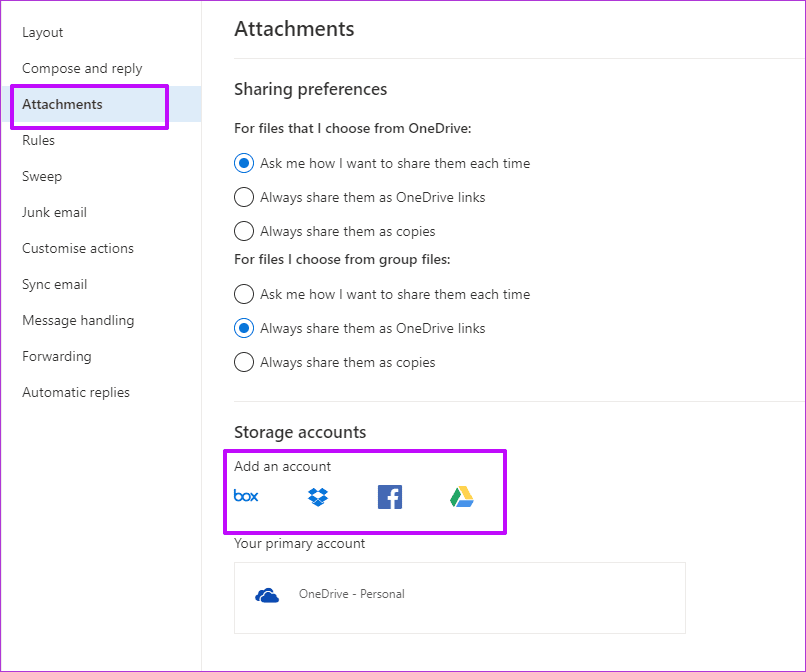Click the 'Your primary account' label
806x672 pixels.
coord(299,543)
